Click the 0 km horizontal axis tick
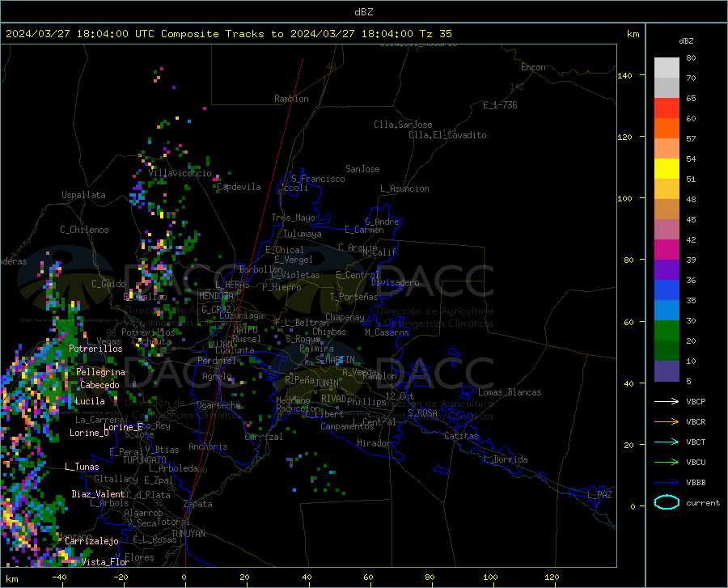Screen dimensions: 728x588 tap(184, 577)
